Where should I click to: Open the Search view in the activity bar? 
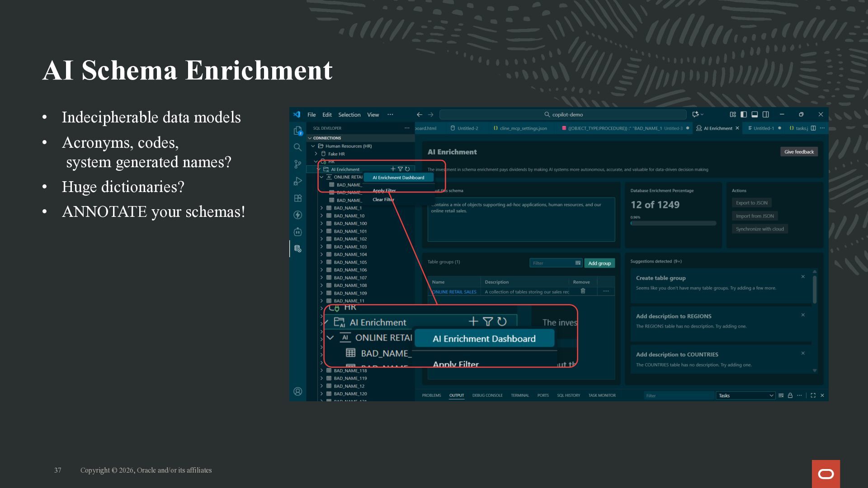coord(297,147)
